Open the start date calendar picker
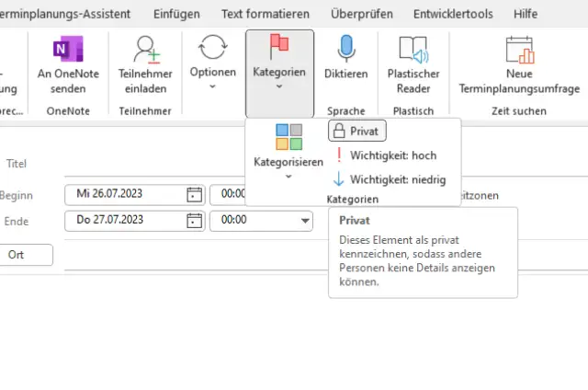The width and height of the screenshot is (588, 390). (194, 194)
